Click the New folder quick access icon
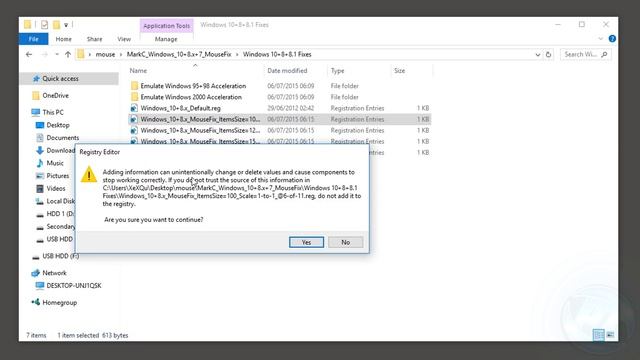This screenshot has width=640, height=360. 56,25
